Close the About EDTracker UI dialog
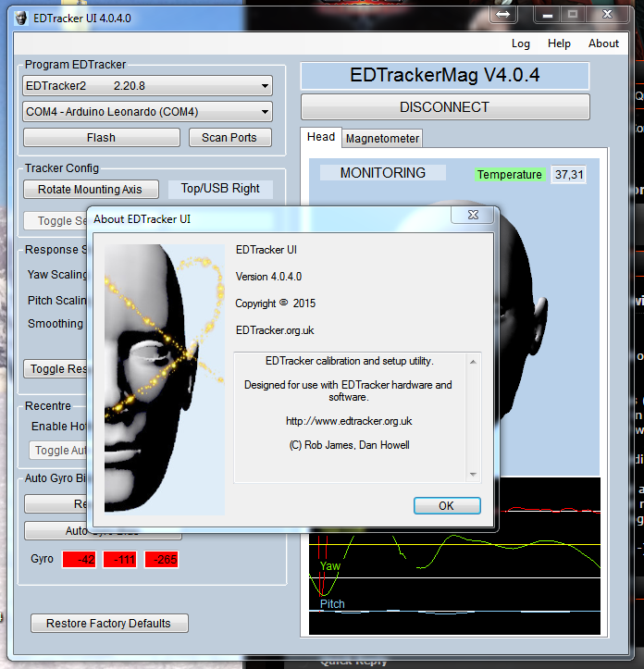The height and width of the screenshot is (669, 644). click(x=473, y=215)
